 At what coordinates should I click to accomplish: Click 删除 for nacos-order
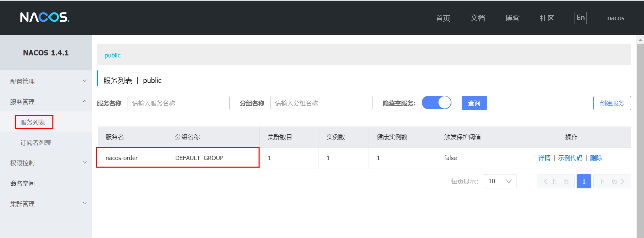[x=596, y=158]
